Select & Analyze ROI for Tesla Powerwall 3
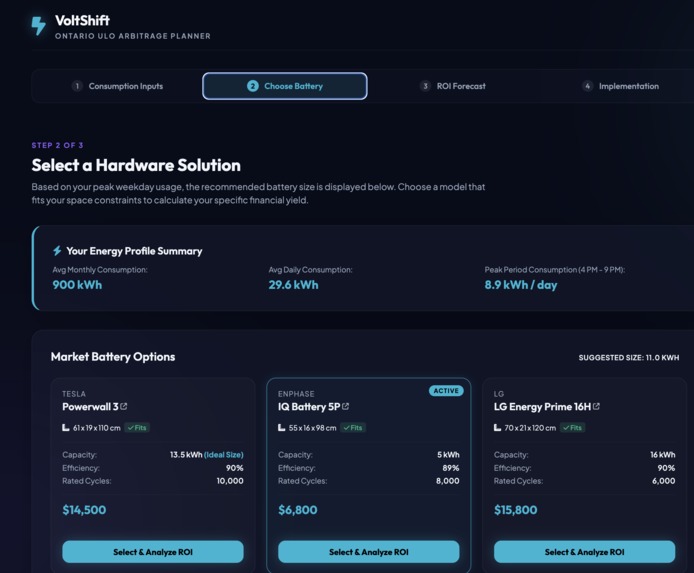The image size is (694, 573). 153,552
